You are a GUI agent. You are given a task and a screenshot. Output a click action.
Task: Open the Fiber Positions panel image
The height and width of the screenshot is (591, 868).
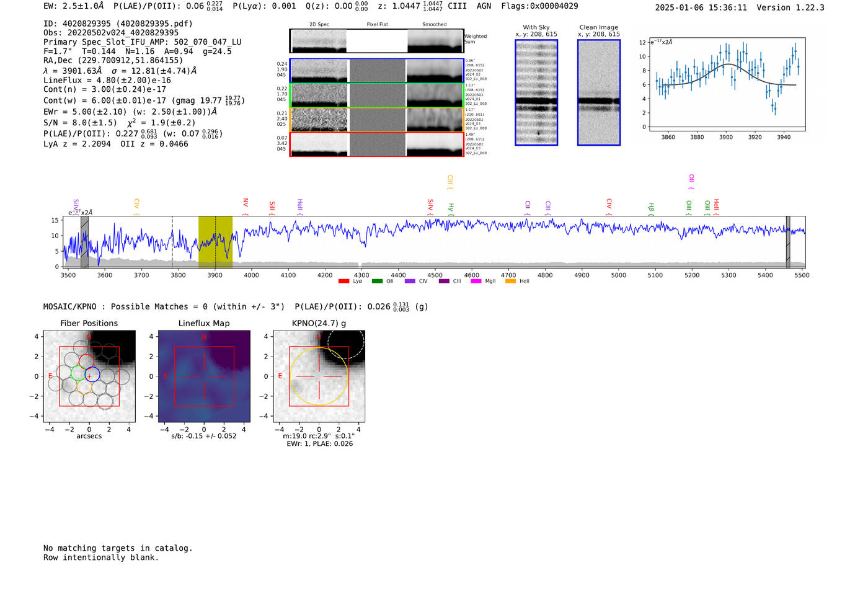89,376
